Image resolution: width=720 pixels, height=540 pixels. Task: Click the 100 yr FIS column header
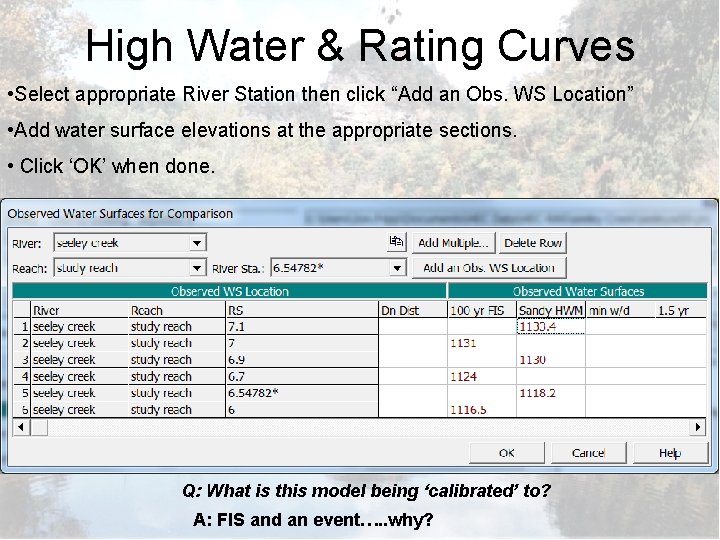482,310
